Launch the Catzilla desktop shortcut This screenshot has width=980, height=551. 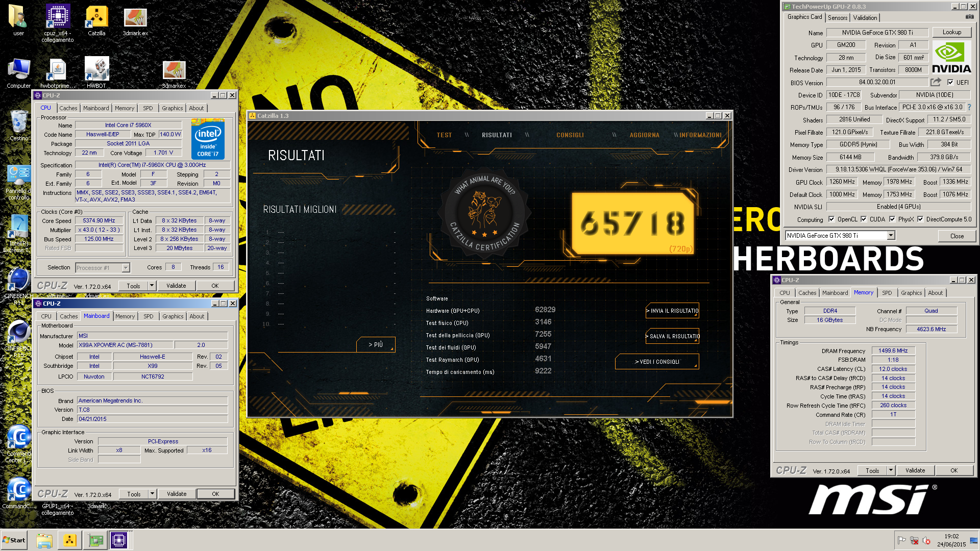96,20
